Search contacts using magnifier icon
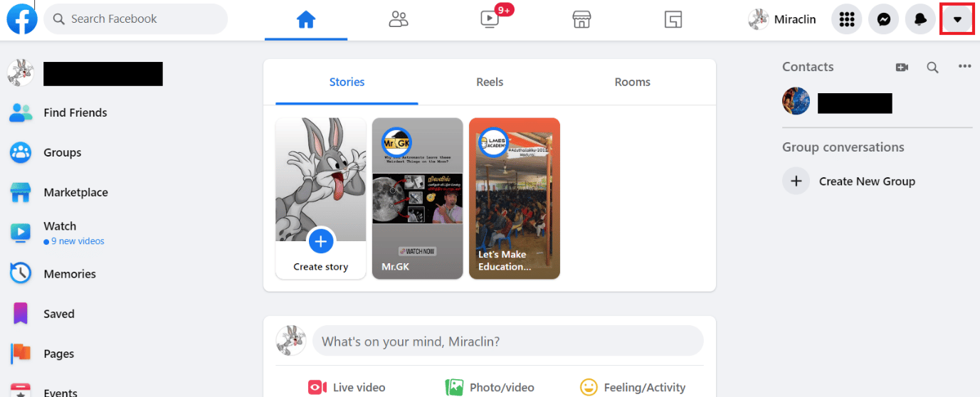This screenshot has width=980, height=397. pos(932,67)
